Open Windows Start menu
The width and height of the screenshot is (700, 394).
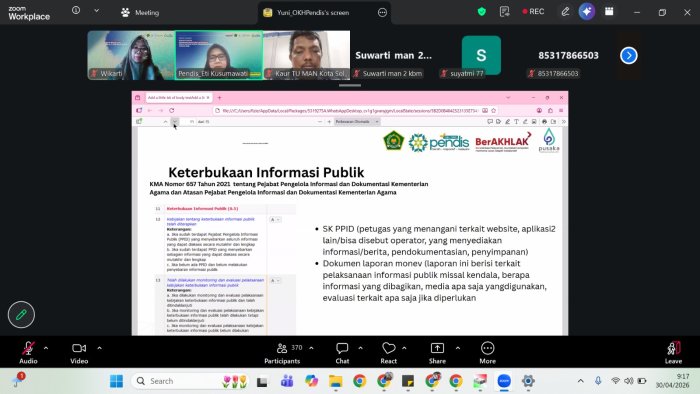(x=117, y=381)
